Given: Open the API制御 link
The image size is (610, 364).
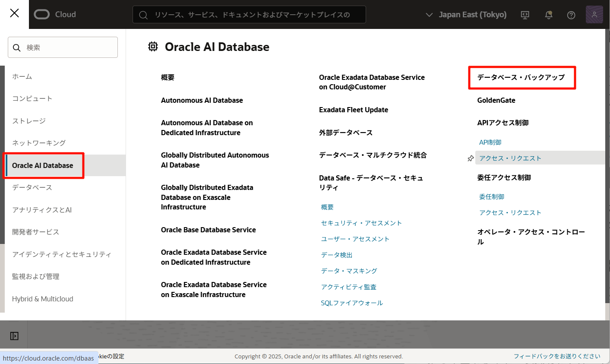Looking at the screenshot, I should pyautogui.click(x=490, y=142).
